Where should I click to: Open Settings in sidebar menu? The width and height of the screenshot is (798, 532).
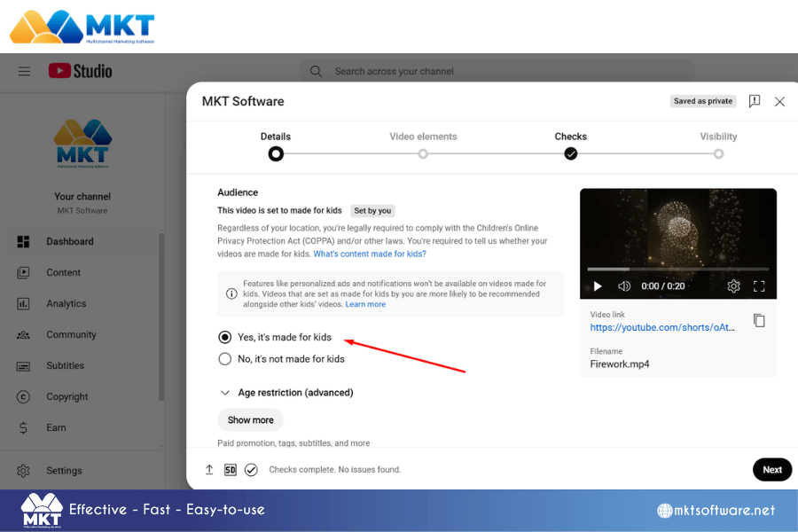(82, 471)
